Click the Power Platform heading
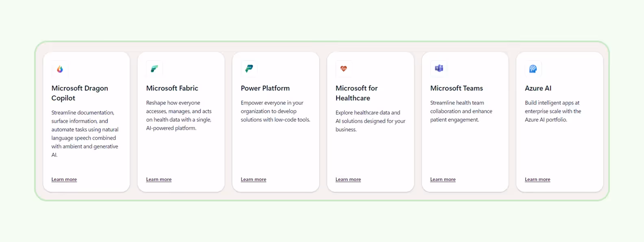Image resolution: width=644 pixels, height=242 pixels. [265, 88]
